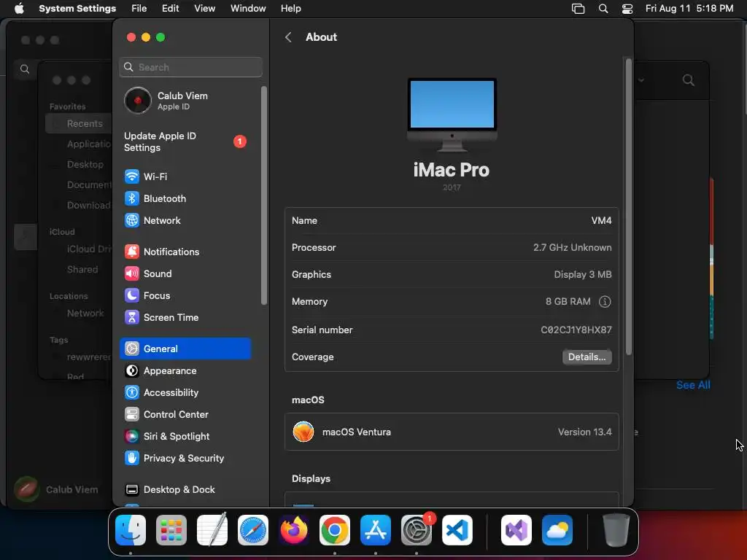The width and height of the screenshot is (747, 560).
Task: Click the VM4 computer name
Action: [601, 220]
